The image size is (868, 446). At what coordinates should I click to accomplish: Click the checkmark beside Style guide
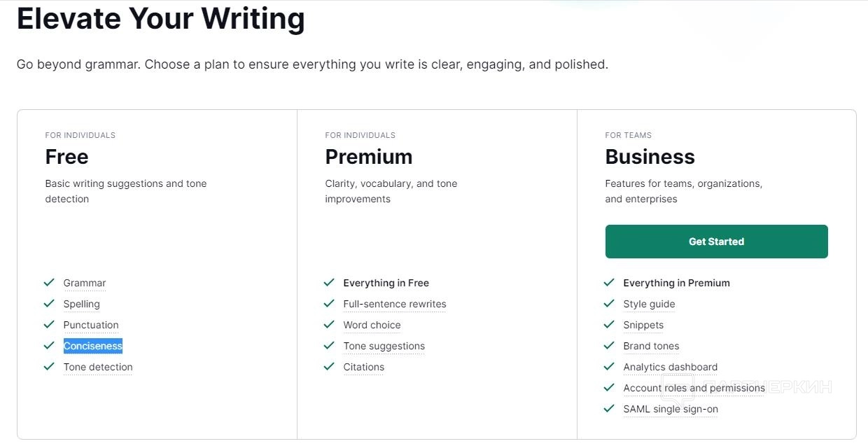tap(609, 304)
